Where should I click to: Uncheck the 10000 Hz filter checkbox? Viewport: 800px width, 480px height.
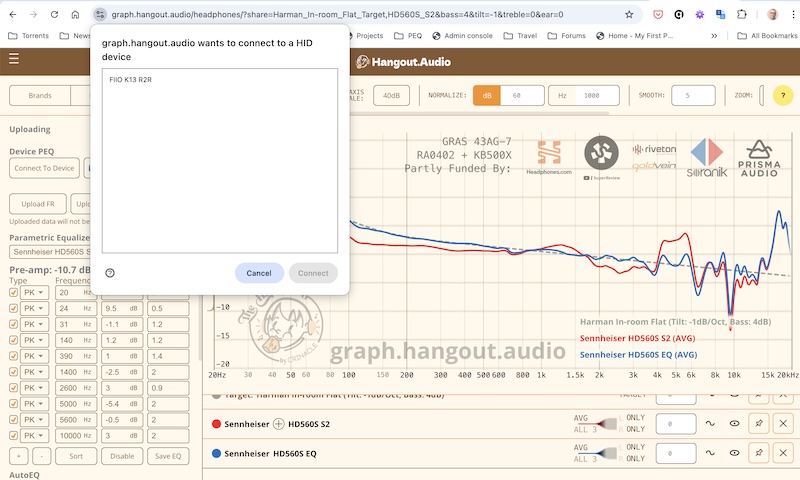13,436
